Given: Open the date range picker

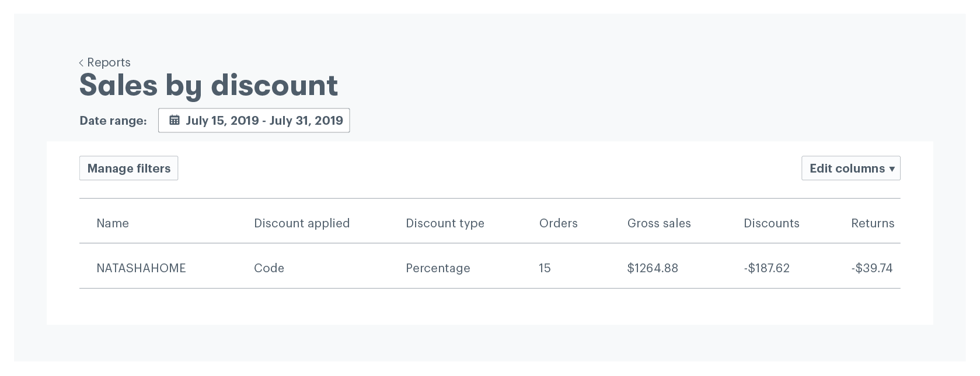Looking at the screenshot, I should (x=254, y=120).
